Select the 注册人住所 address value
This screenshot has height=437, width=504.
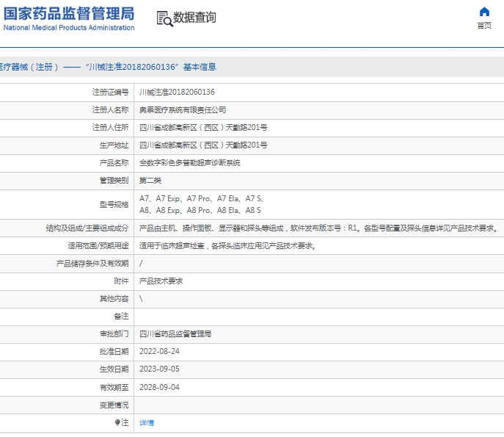tap(203, 128)
